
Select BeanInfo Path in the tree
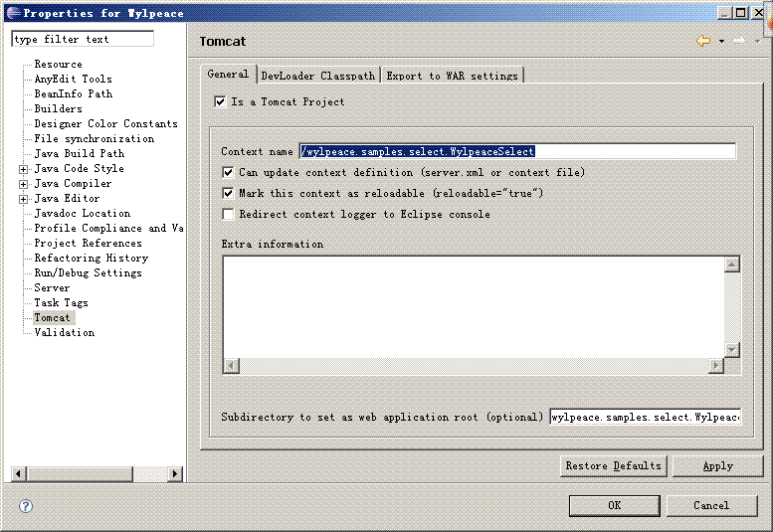click(73, 93)
